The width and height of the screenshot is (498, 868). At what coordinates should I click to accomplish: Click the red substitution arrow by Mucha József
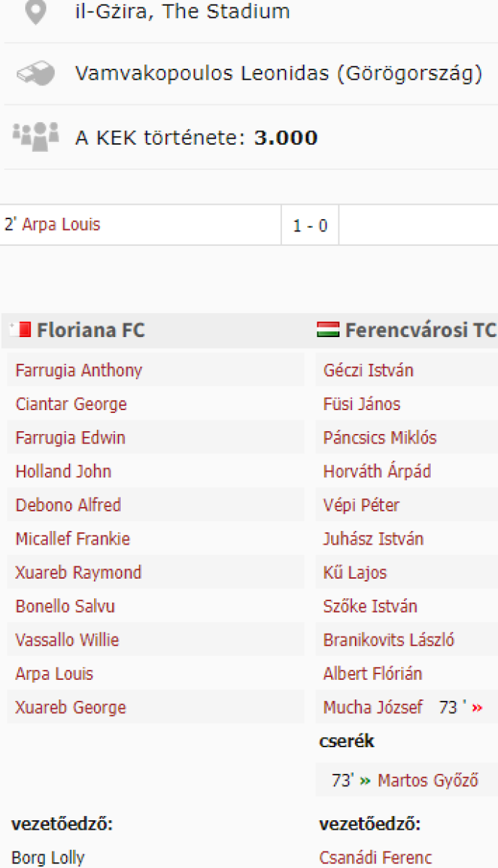point(477,708)
